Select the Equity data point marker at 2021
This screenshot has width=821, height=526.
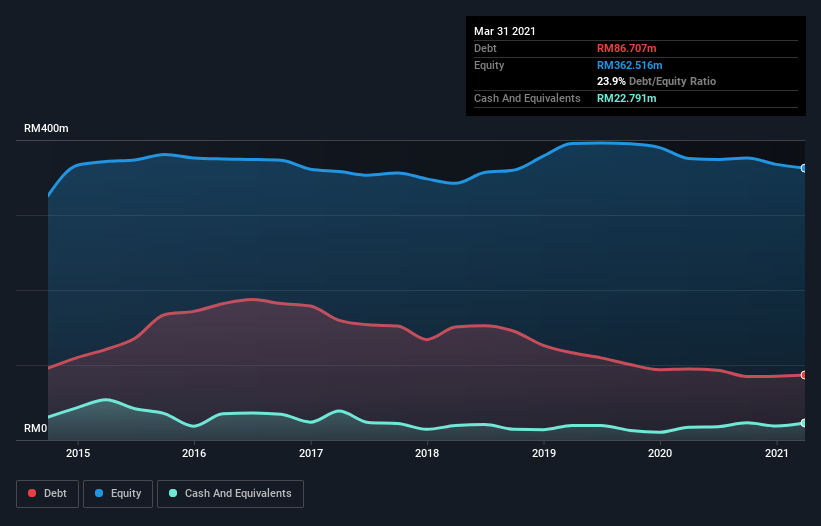[804, 168]
